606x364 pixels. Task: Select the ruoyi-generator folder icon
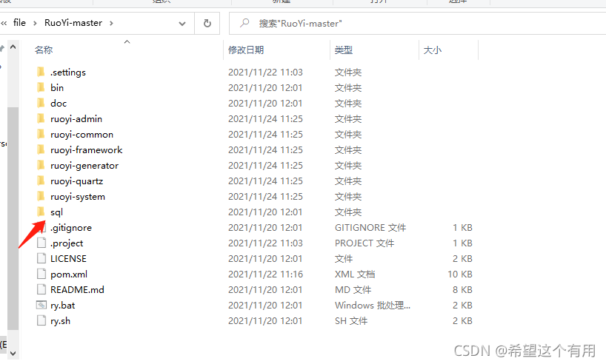41,165
